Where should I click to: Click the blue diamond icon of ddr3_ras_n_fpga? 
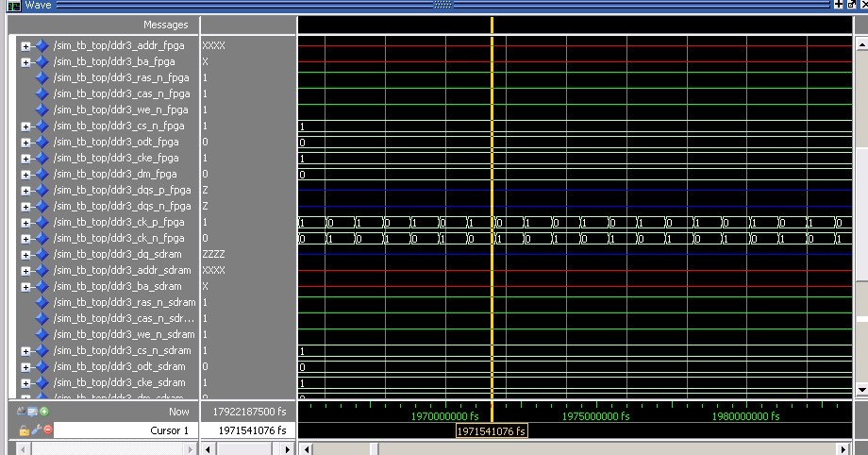tap(41, 77)
